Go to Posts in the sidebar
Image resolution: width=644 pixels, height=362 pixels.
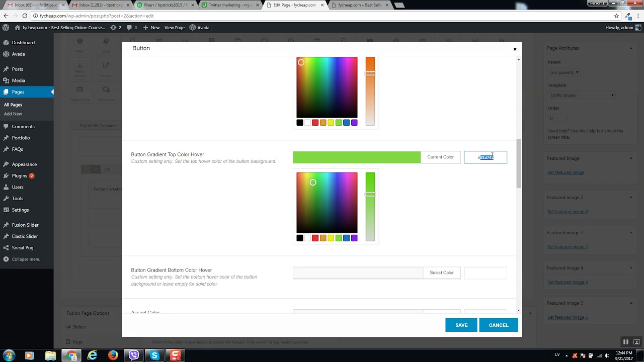pos(18,69)
